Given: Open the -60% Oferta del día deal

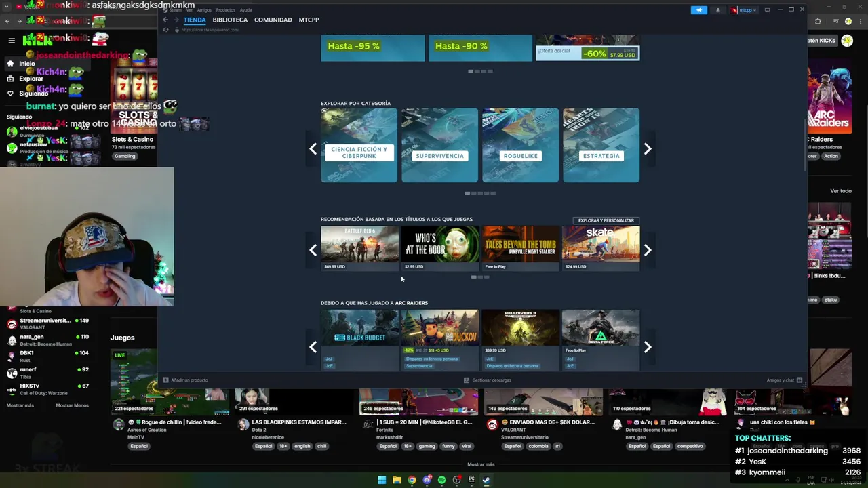Looking at the screenshot, I should [587, 48].
